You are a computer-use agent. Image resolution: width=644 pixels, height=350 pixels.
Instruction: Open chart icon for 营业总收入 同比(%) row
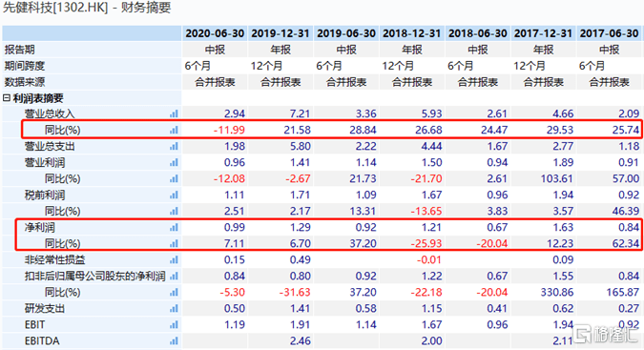(175, 130)
